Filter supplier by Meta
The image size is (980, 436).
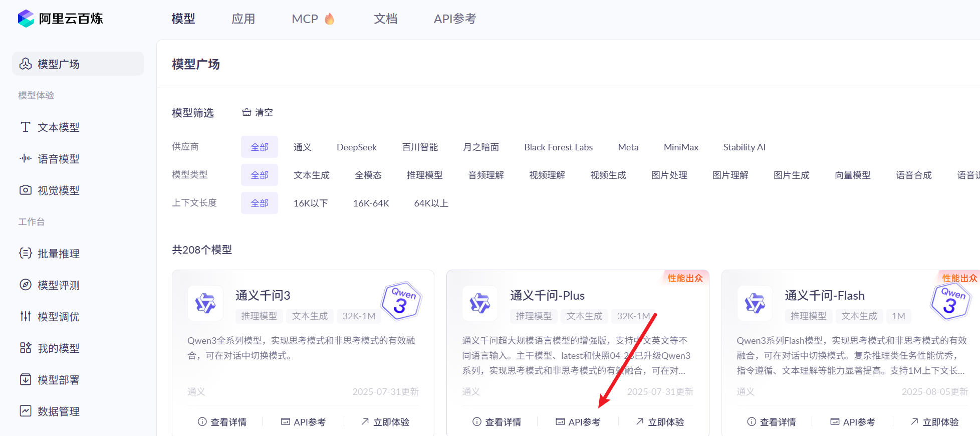pyautogui.click(x=628, y=147)
